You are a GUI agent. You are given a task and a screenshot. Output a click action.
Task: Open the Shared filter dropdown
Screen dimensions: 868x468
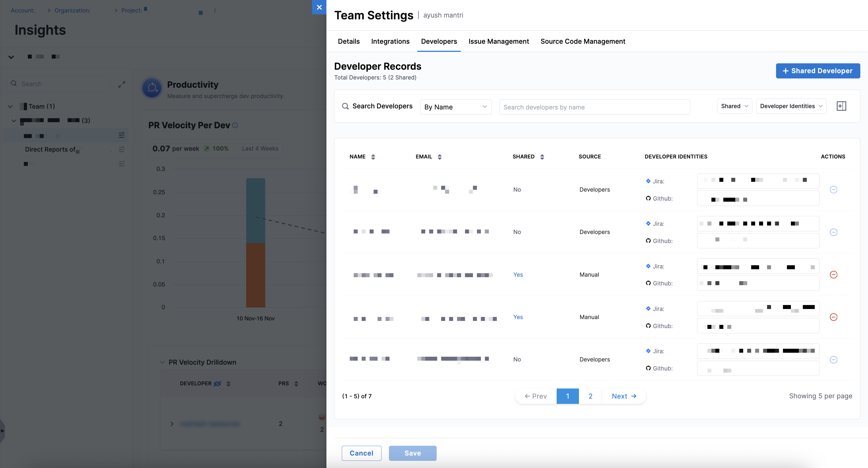[x=734, y=106]
